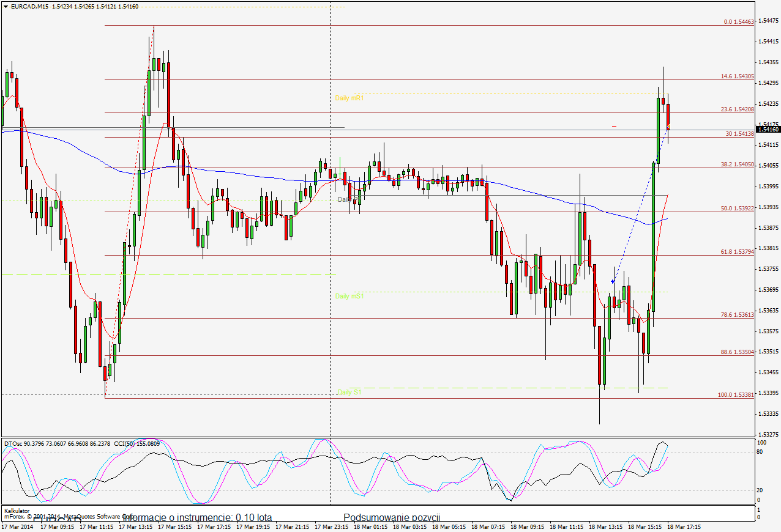
Task: Click the Daily mS1 pivot label
Action: 349,296
